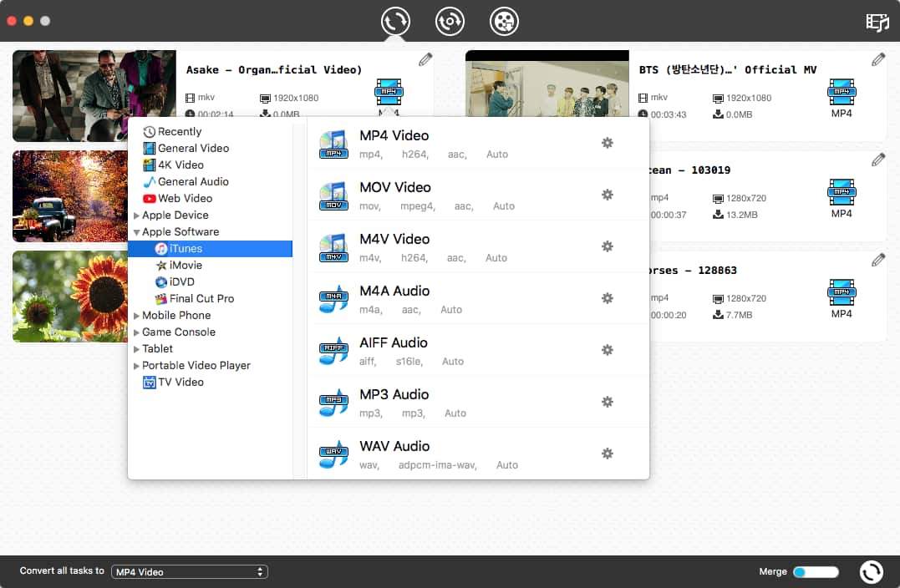Viewport: 900px width, 588px height.
Task: Open the media browser icon at top right
Action: (877, 23)
